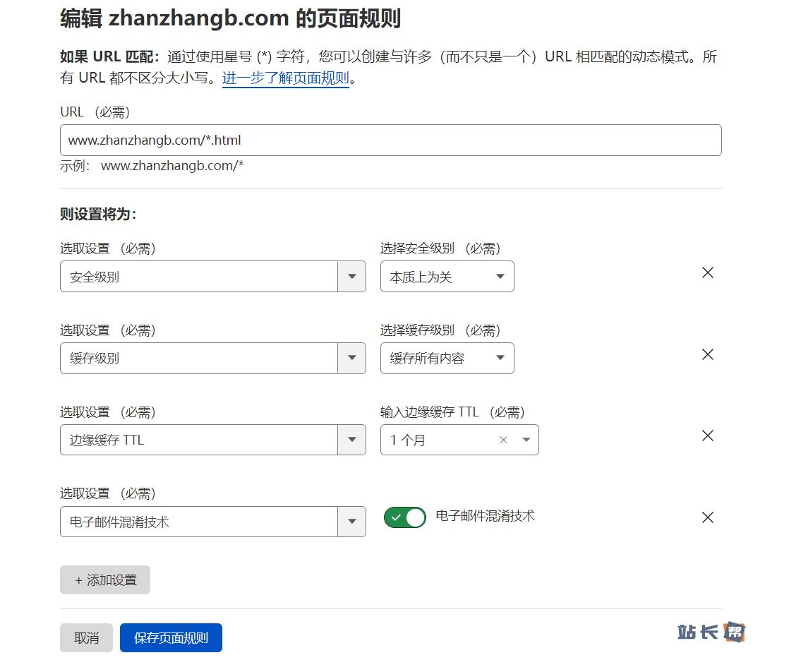Click the + 添加设置 button
Viewport: 789px width, 672px height.
[105, 580]
